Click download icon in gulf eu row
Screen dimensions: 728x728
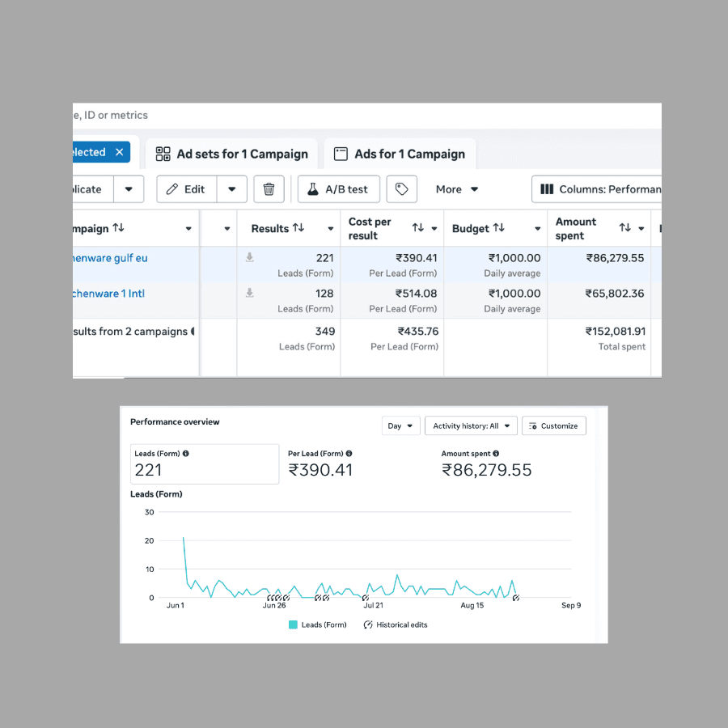point(250,257)
